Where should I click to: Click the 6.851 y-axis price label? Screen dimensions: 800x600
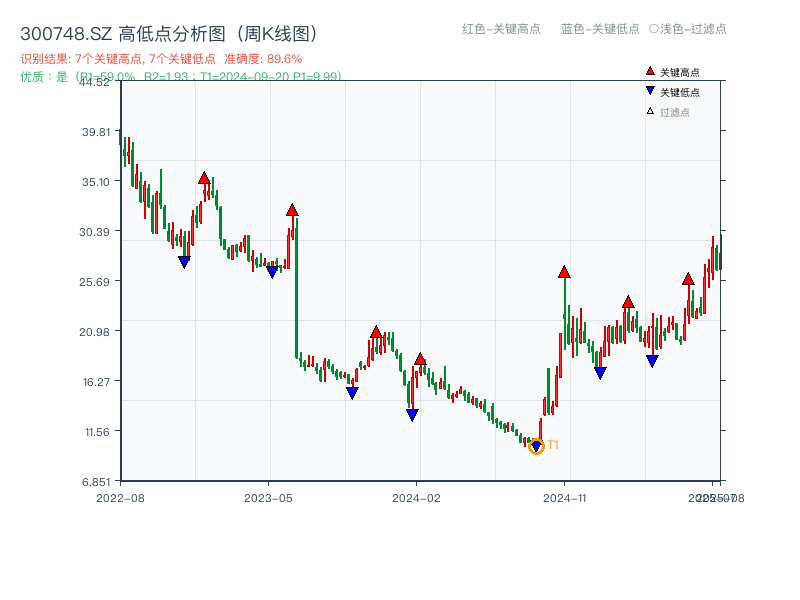point(96,482)
